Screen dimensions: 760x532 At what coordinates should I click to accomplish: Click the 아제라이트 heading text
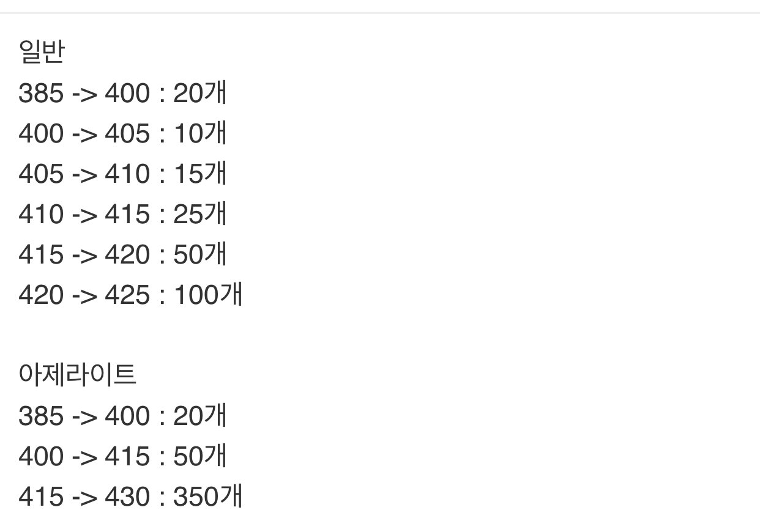click(78, 376)
